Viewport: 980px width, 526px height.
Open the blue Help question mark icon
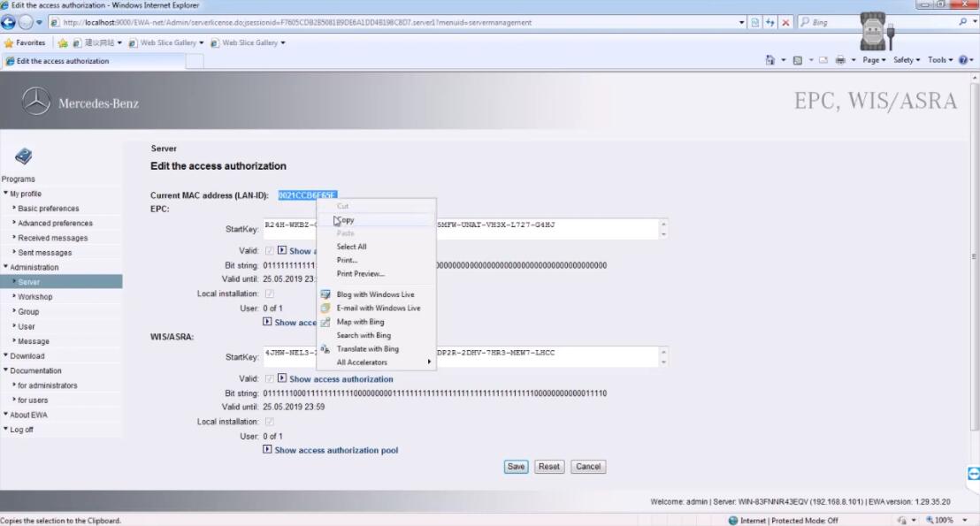[963, 60]
